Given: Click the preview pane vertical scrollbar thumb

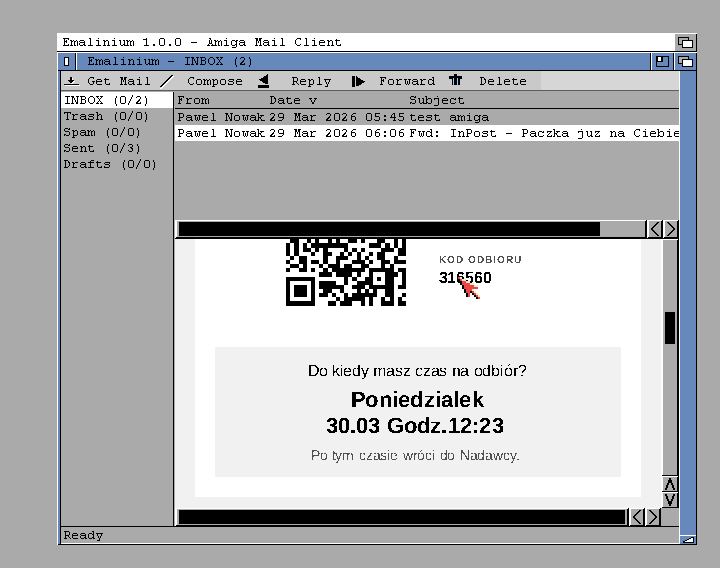Looking at the screenshot, I should (x=670, y=327).
